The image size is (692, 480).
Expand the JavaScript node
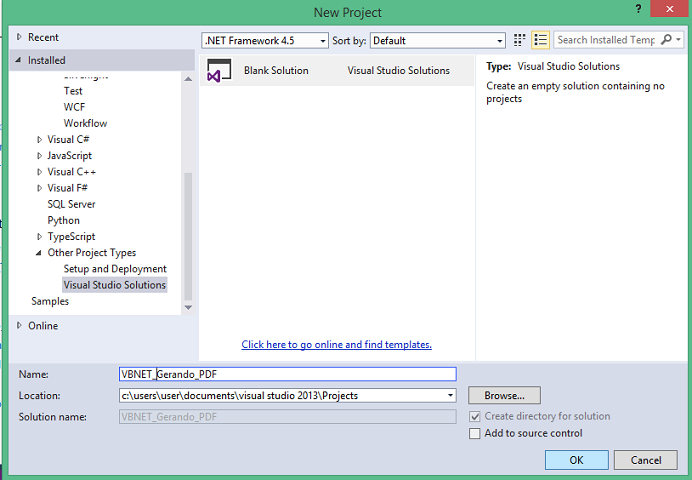point(39,156)
